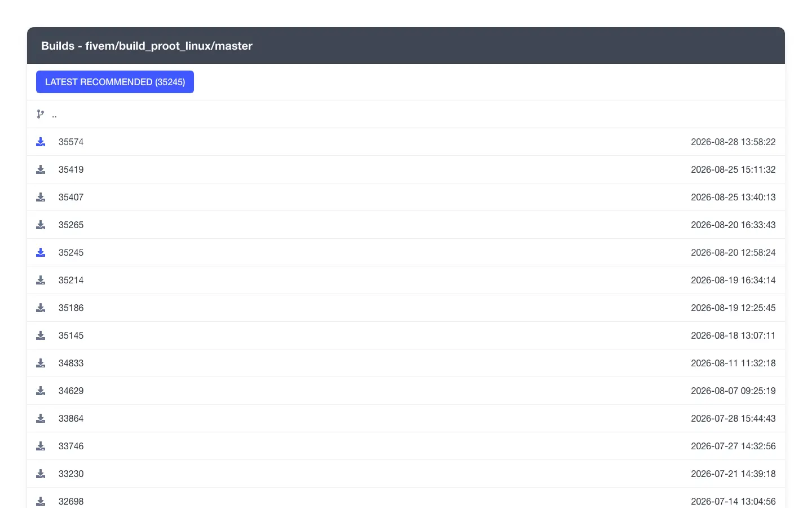Image resolution: width=812 pixels, height=508 pixels.
Task: Open build 33864 link
Action: point(71,418)
